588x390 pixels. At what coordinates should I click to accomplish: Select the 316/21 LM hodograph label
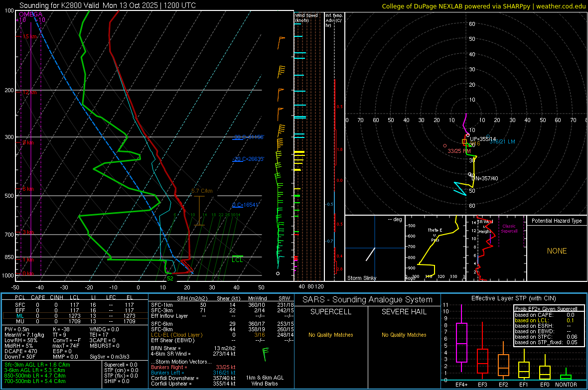502,142
